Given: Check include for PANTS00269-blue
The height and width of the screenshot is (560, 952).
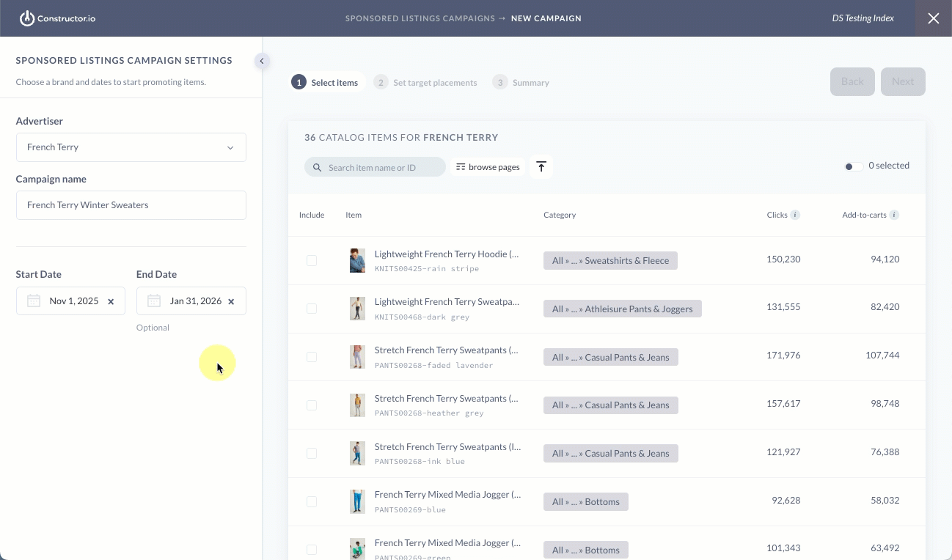Looking at the screenshot, I should [312, 502].
